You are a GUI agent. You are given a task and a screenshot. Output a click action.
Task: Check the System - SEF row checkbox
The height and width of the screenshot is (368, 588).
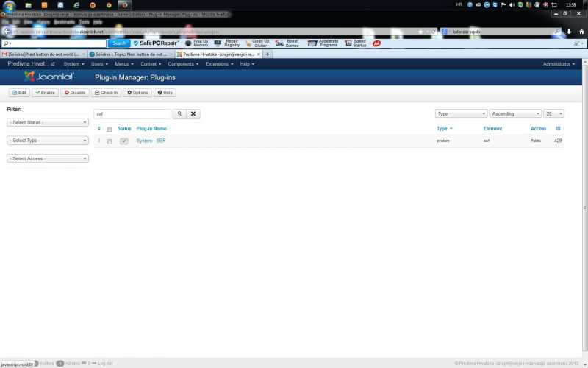coord(110,141)
